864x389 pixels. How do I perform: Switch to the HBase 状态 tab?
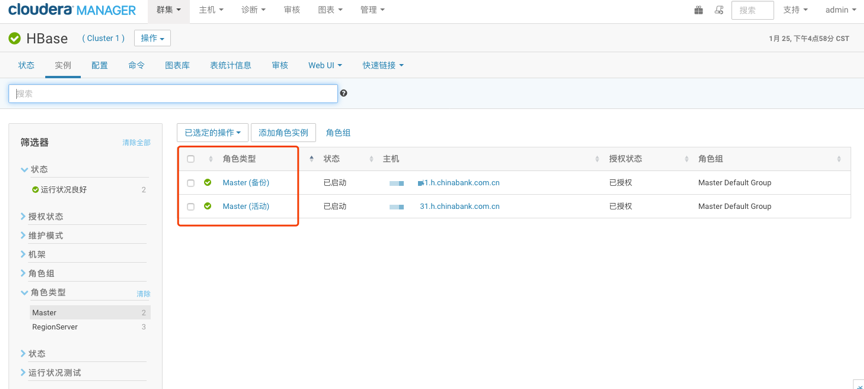26,65
